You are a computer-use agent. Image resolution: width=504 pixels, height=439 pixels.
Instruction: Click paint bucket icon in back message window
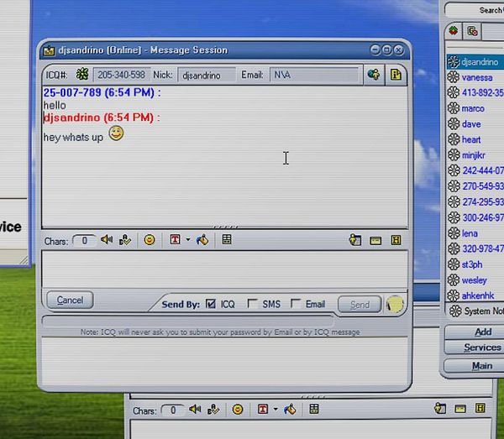click(x=290, y=410)
